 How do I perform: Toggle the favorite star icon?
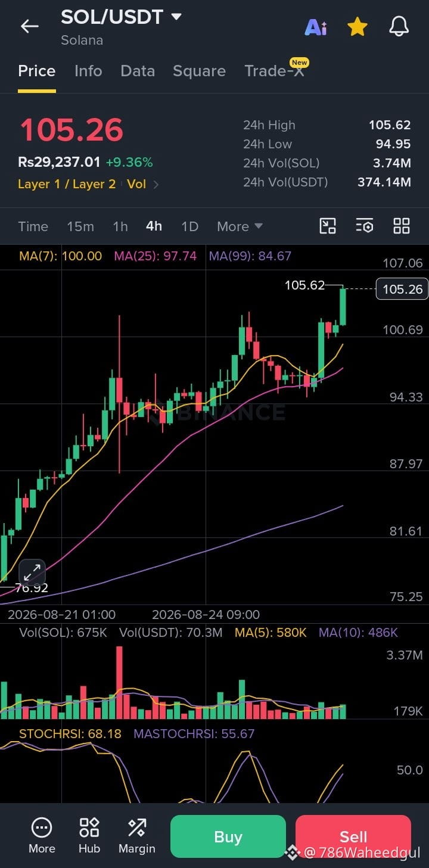pos(357,26)
